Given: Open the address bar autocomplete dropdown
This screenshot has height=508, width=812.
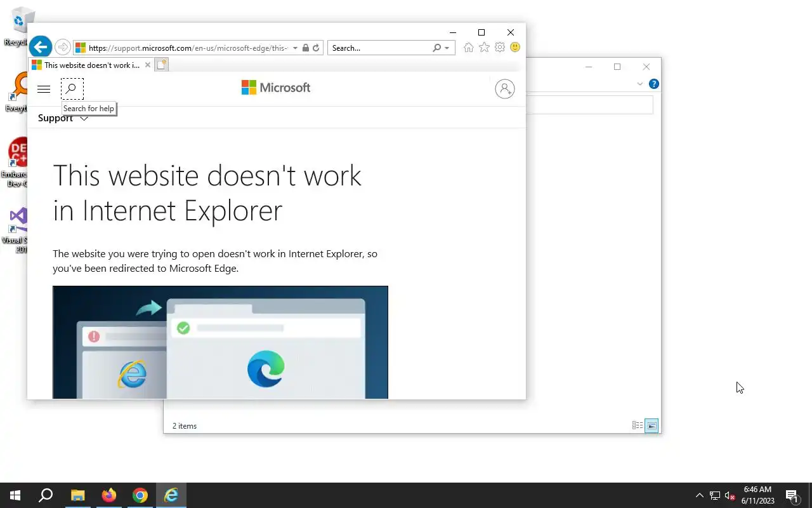Looking at the screenshot, I should click(x=295, y=48).
